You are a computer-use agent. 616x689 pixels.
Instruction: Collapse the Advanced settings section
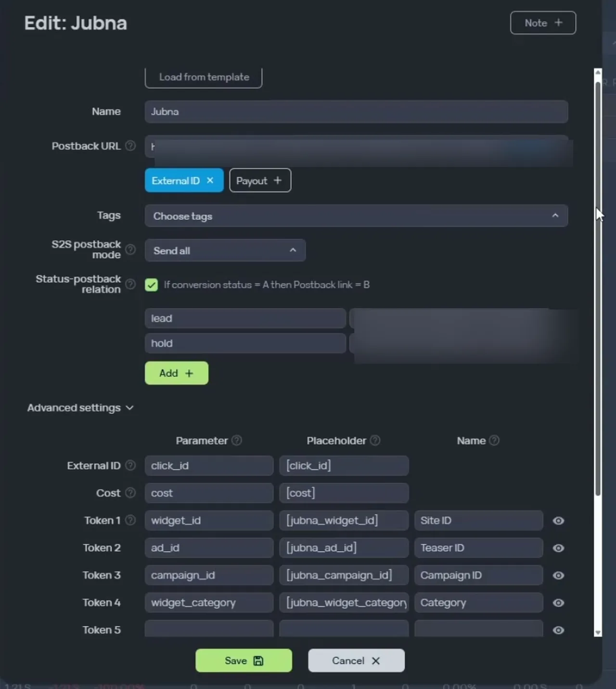(x=80, y=408)
